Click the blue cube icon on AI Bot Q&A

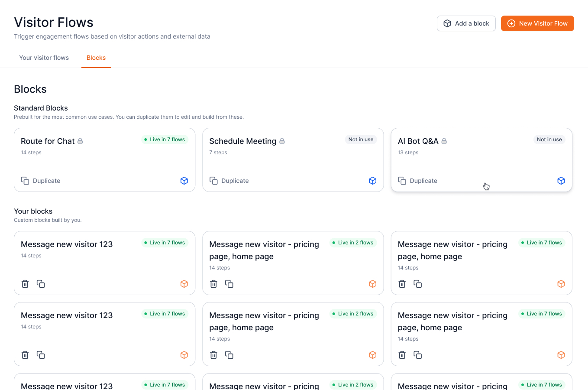[x=561, y=181]
